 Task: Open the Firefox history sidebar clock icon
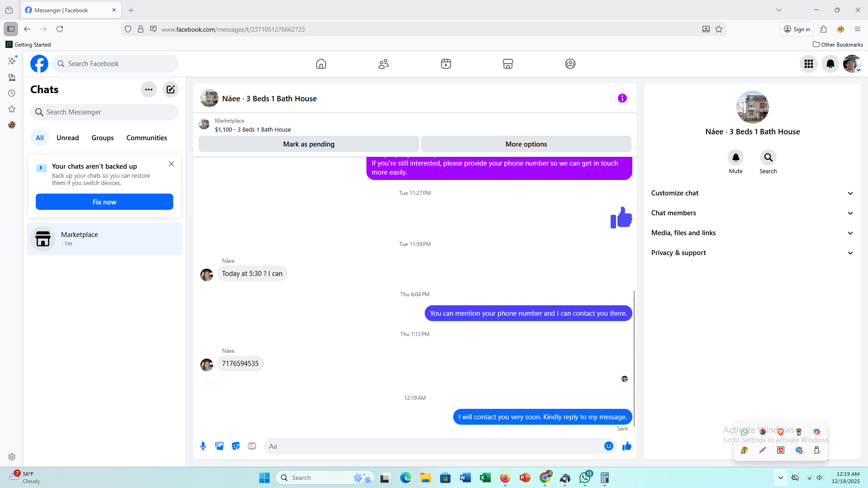(x=12, y=93)
